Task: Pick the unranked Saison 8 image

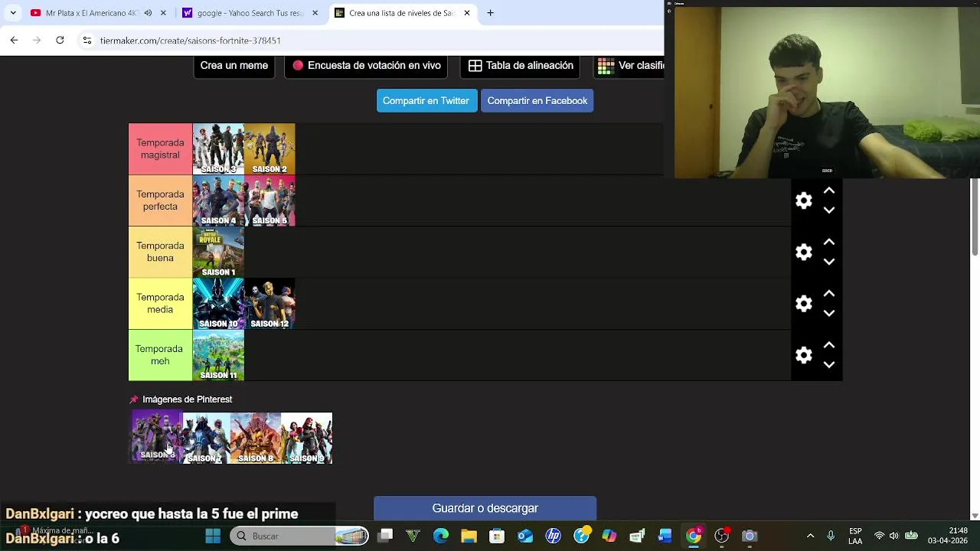Action: pyautogui.click(x=256, y=438)
